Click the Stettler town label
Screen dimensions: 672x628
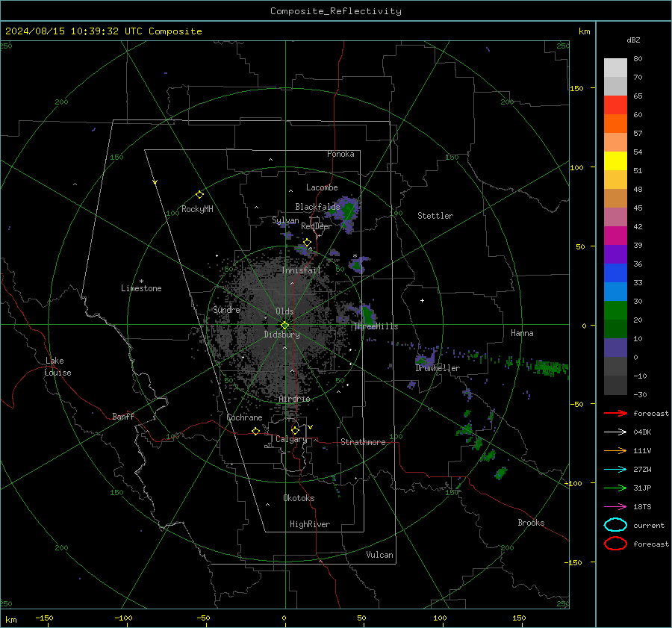point(435,216)
